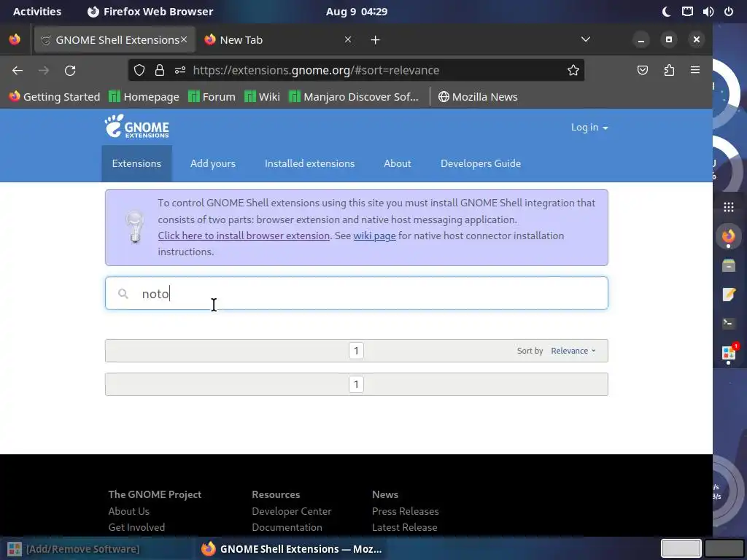Click the site security padlock icon
This screenshot has width=747, height=560.
[160, 71]
